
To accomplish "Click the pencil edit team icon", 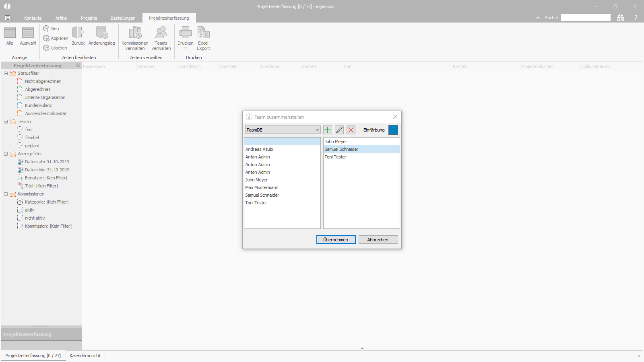I will click(x=339, y=130).
